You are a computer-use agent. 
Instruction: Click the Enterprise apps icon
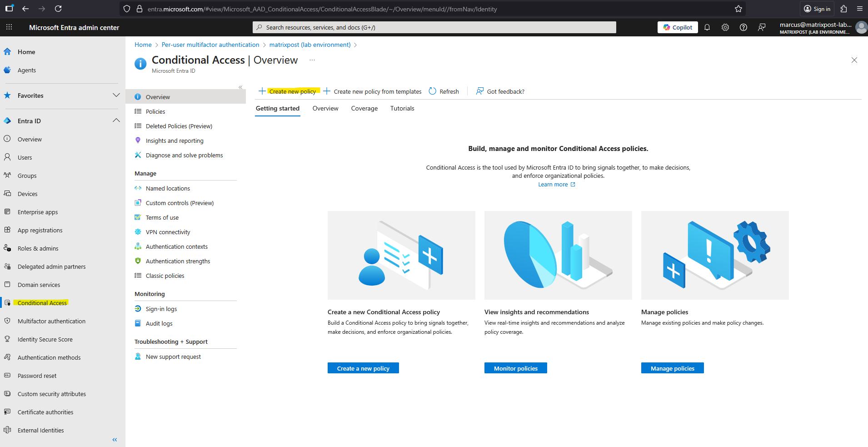pos(7,212)
